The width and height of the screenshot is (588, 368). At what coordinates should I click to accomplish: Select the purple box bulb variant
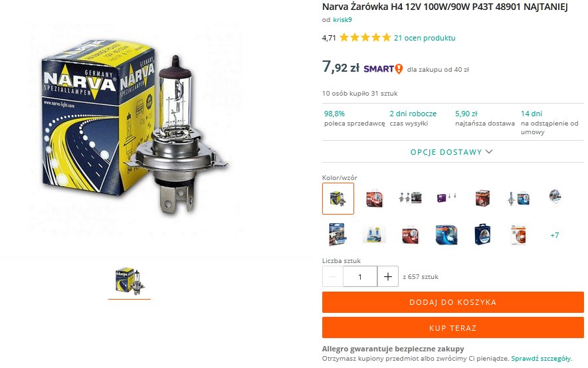pos(446,198)
